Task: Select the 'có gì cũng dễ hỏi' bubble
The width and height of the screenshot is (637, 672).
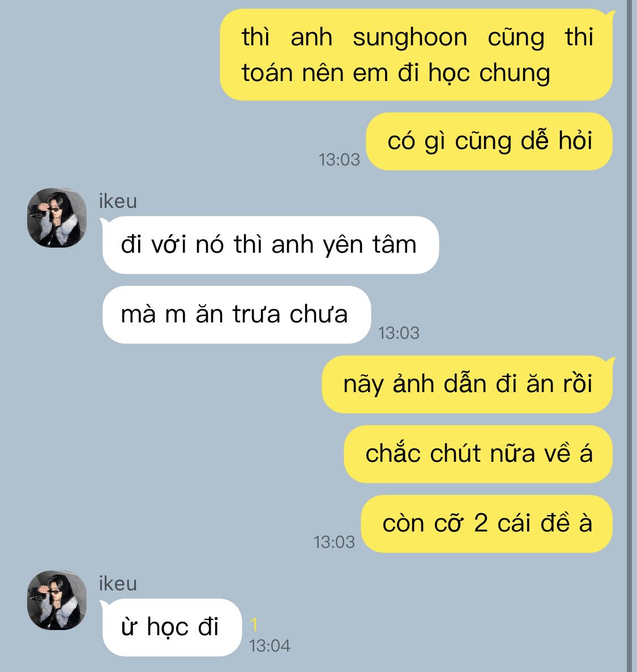Action: (x=489, y=142)
